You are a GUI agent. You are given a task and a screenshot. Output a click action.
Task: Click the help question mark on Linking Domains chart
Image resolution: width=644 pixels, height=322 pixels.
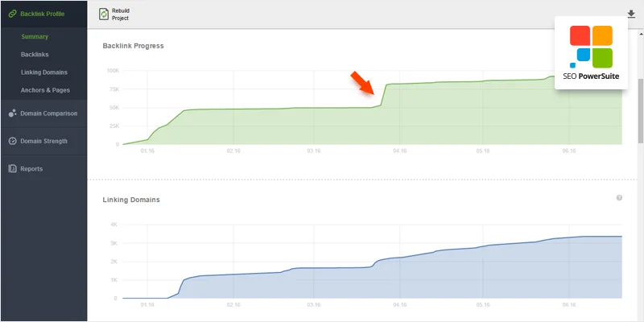[x=619, y=197]
